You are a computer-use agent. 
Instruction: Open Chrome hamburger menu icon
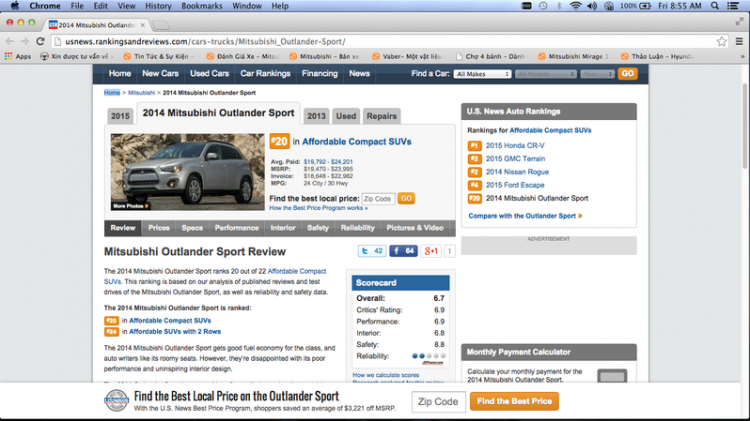[739, 42]
